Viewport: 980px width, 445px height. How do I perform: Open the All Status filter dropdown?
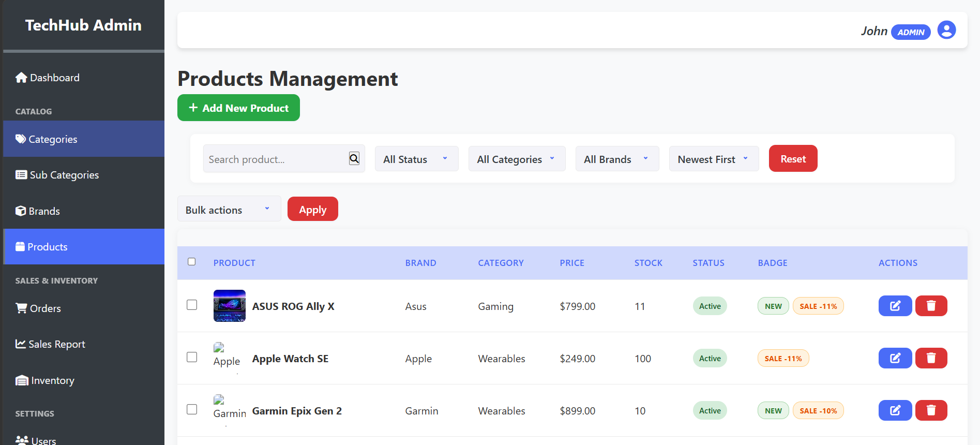[416, 159]
